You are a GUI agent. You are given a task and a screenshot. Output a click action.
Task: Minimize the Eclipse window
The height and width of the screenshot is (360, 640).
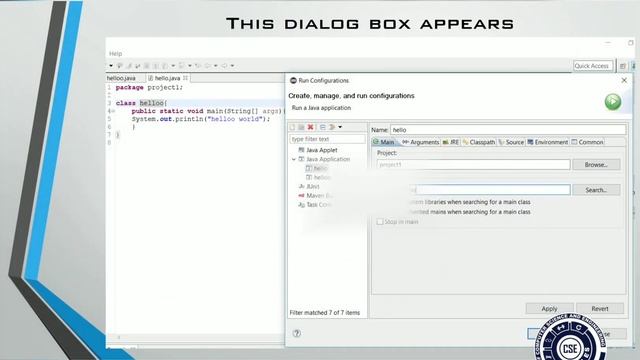tap(608, 42)
